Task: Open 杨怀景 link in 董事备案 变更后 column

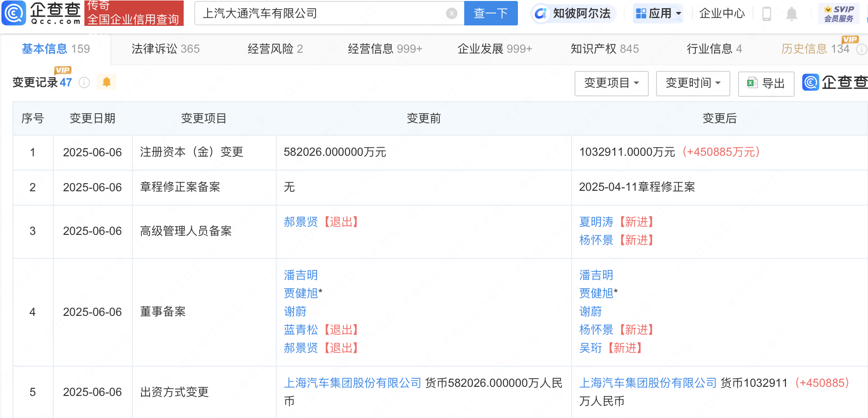Action: tap(596, 330)
